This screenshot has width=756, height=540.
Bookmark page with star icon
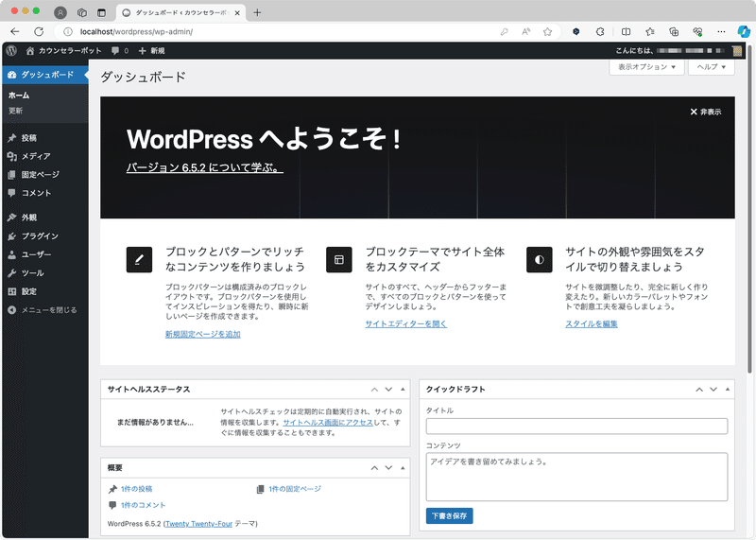click(x=548, y=32)
